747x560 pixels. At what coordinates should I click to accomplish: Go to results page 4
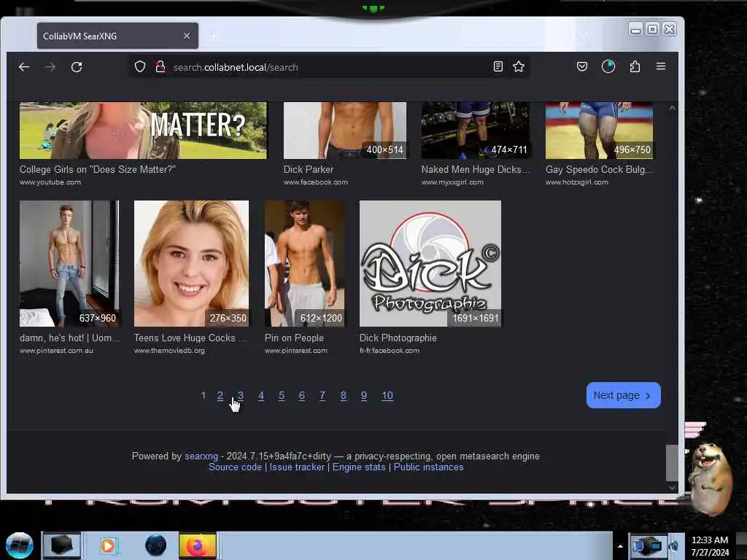261,396
